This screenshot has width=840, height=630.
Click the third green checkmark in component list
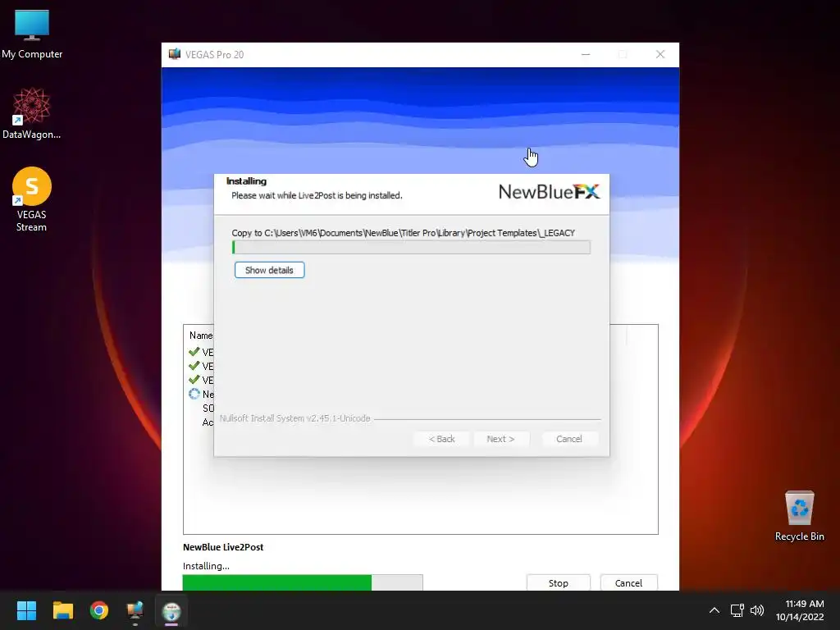194,380
